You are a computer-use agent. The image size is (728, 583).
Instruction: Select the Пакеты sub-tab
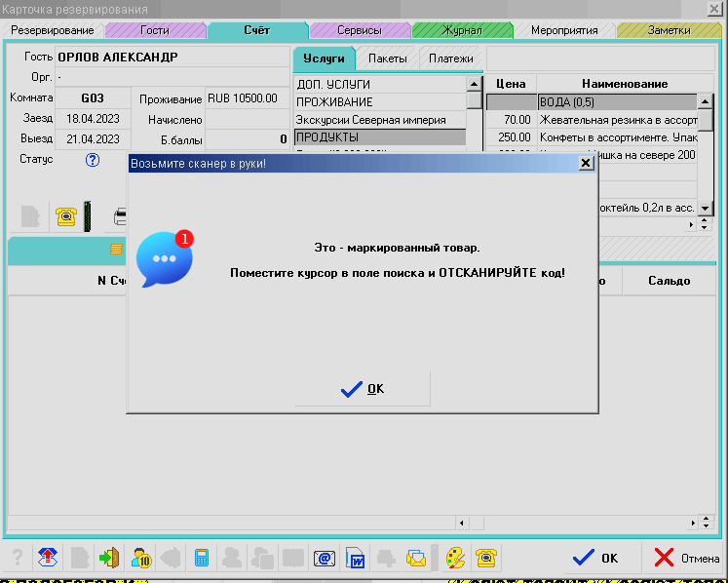tap(387, 58)
